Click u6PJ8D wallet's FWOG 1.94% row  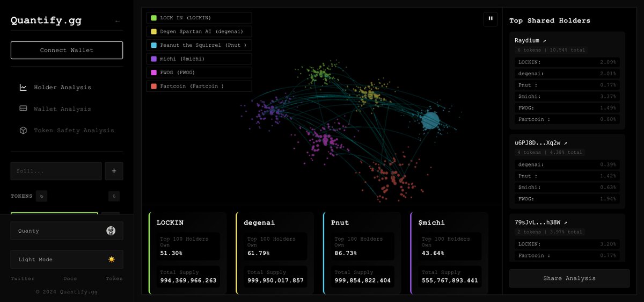pyautogui.click(x=567, y=199)
